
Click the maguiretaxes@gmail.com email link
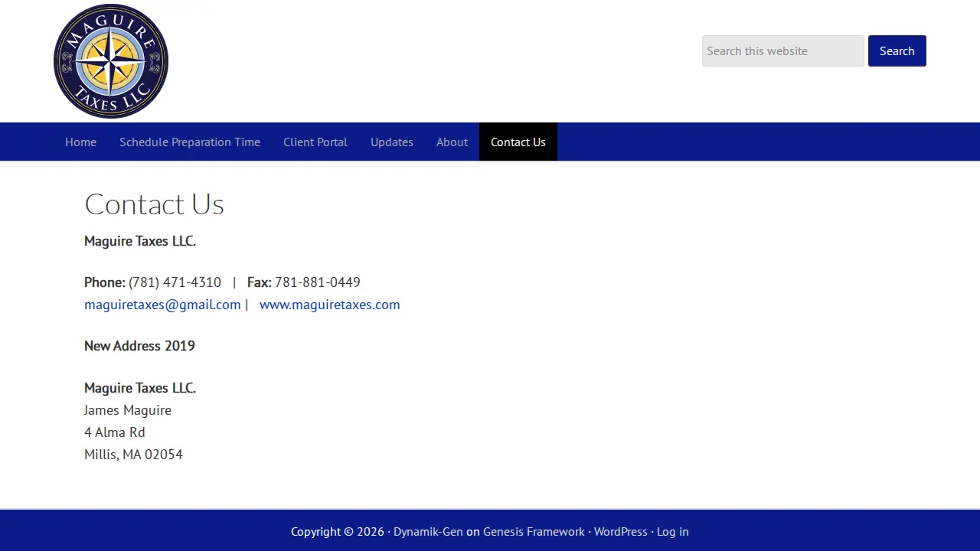tap(162, 305)
